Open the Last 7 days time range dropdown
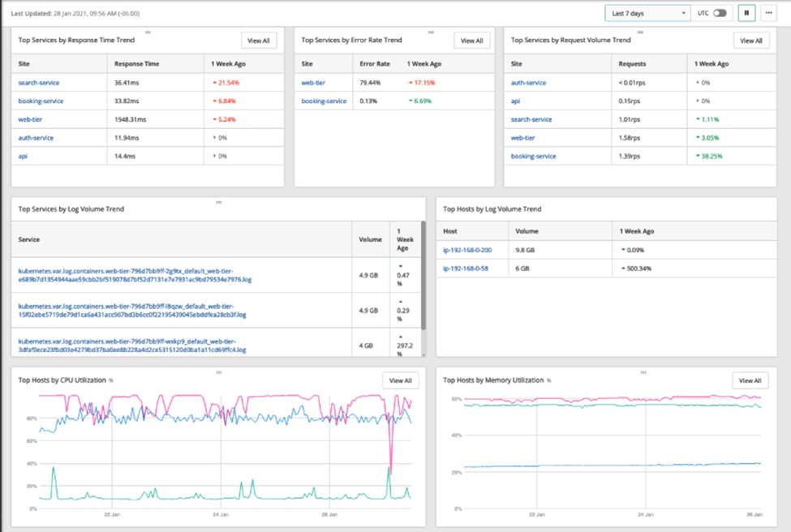The height and width of the screenshot is (532, 791). [x=647, y=13]
